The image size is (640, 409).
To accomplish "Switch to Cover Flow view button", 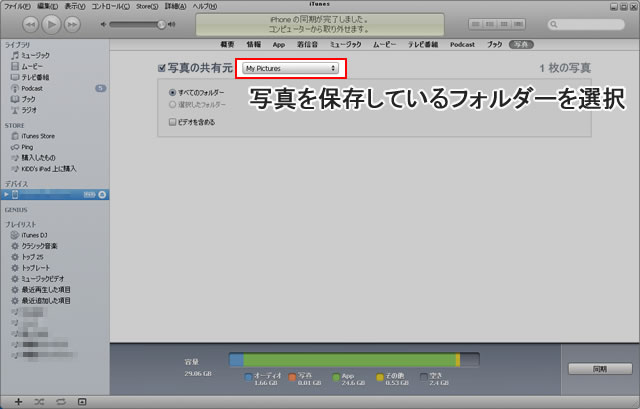I will 518,24.
